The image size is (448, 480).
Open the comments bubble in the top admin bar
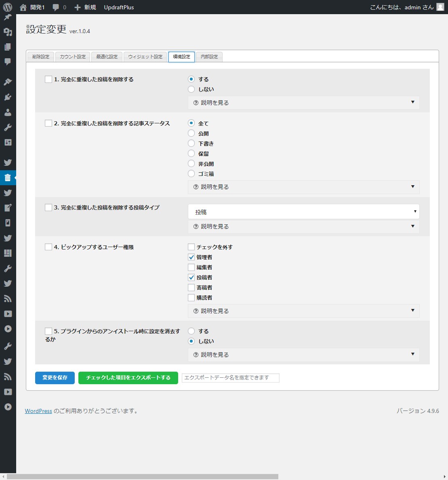coord(56,7)
